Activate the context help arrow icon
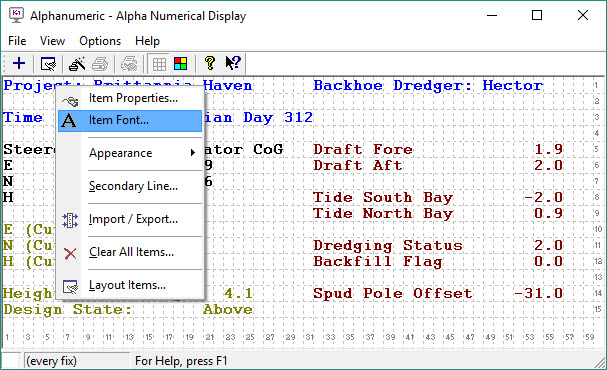This screenshot has height=370, width=607. [233, 63]
